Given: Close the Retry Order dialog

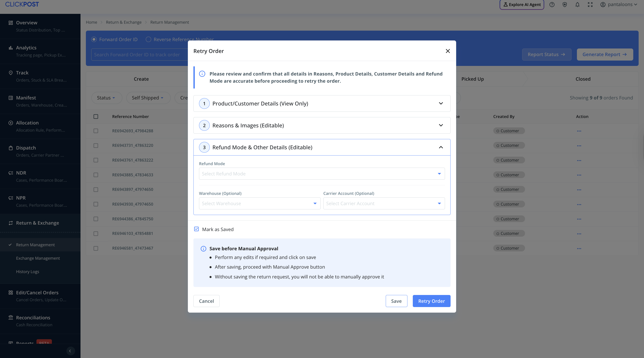Looking at the screenshot, I should point(447,51).
